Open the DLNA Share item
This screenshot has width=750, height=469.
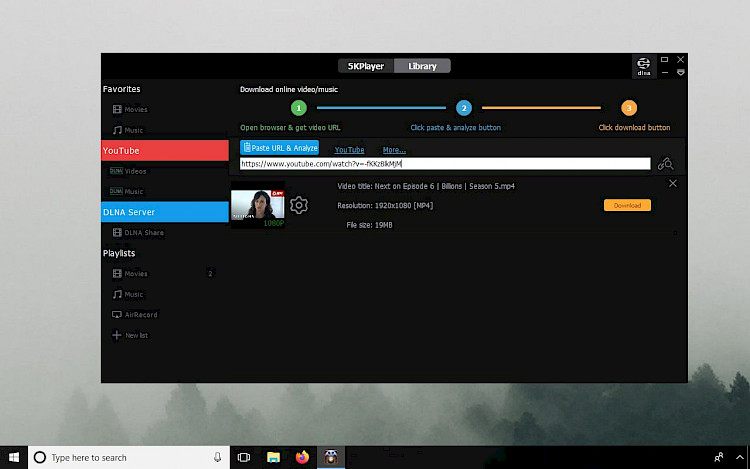pyautogui.click(x=138, y=232)
